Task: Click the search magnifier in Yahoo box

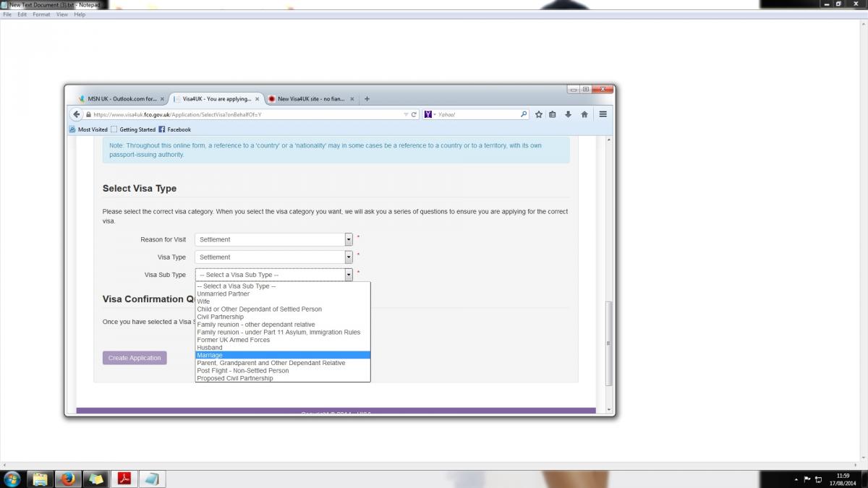Action: click(524, 114)
